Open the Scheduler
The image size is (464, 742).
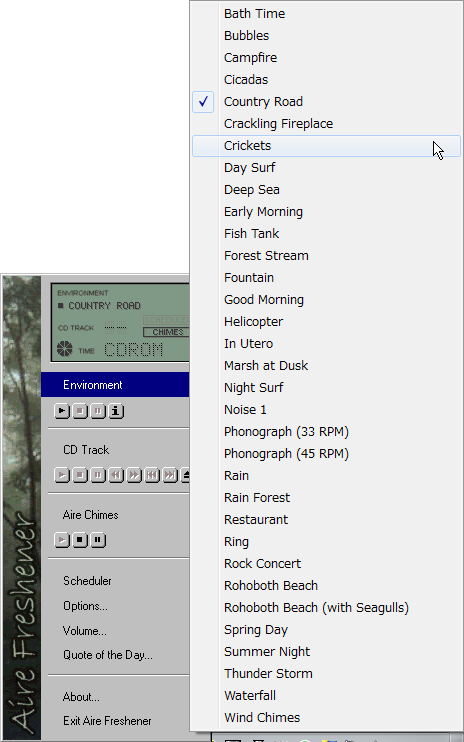pos(88,581)
